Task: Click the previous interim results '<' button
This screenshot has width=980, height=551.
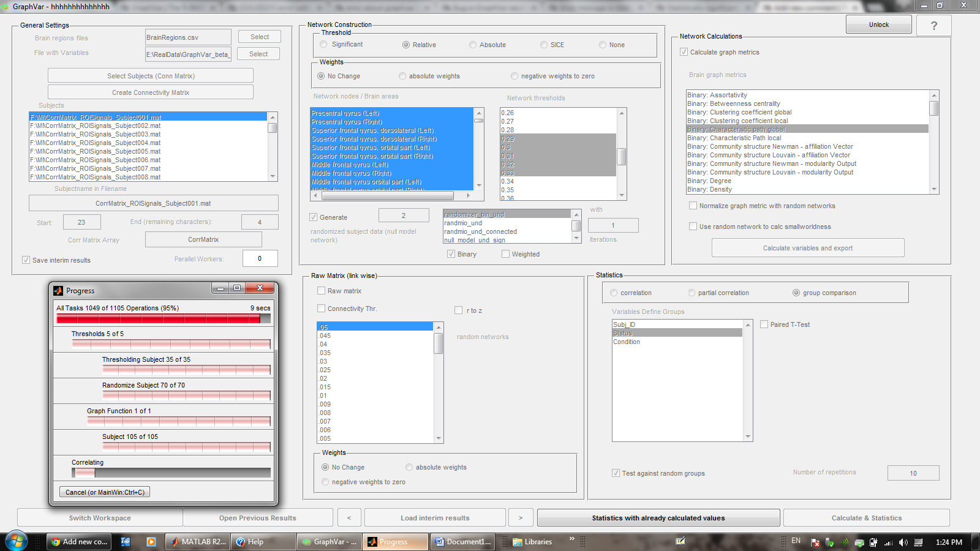Action: 349,518
